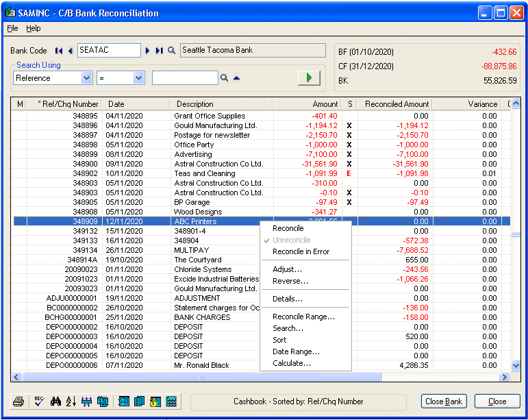
Task: Click the magnifier finder beside Bank Code
Action: coord(171,51)
